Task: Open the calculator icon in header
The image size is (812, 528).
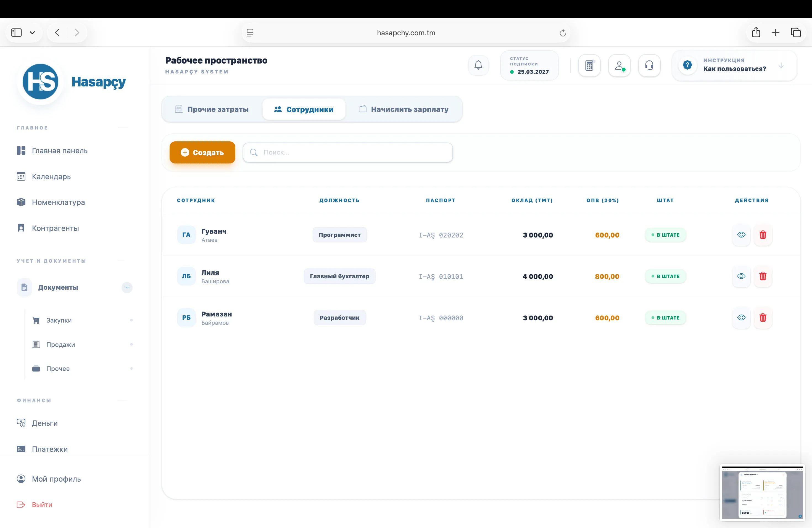Action: click(x=589, y=65)
